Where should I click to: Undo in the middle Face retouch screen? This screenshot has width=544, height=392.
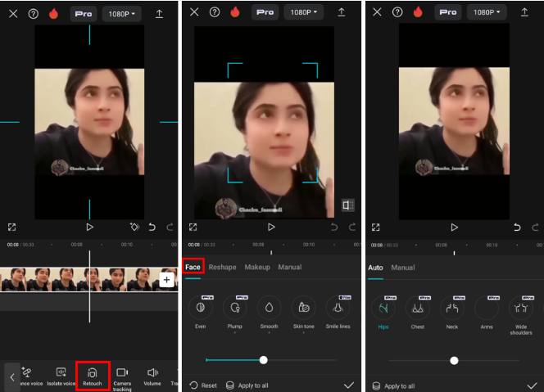pos(334,227)
